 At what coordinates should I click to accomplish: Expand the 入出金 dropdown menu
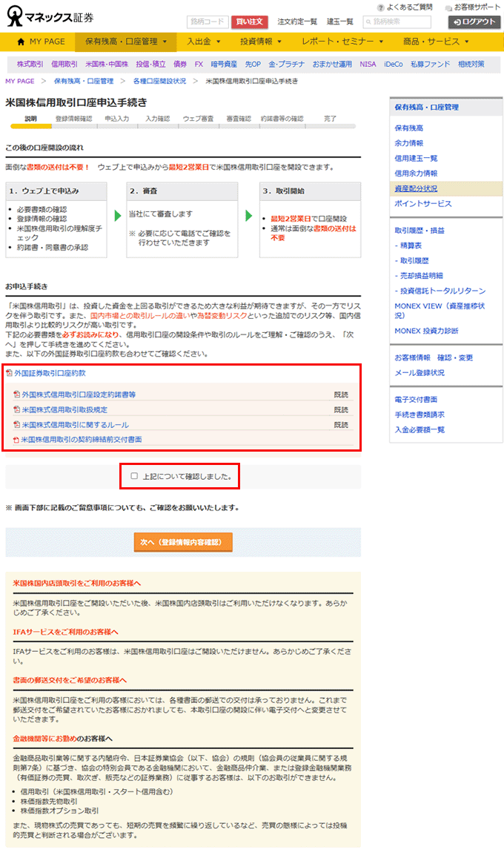[204, 42]
